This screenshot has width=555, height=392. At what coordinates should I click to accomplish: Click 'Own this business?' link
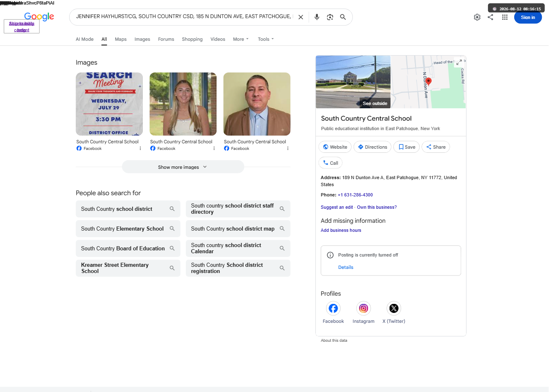pyautogui.click(x=377, y=207)
